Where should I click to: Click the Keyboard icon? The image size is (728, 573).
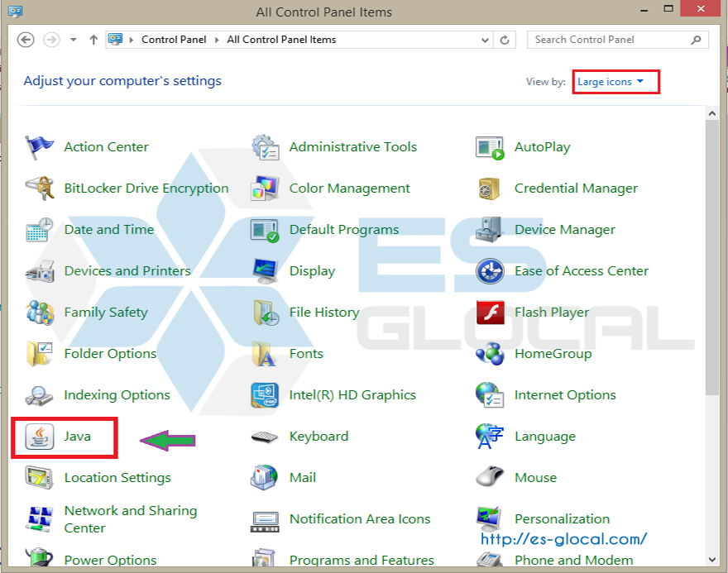[264, 437]
